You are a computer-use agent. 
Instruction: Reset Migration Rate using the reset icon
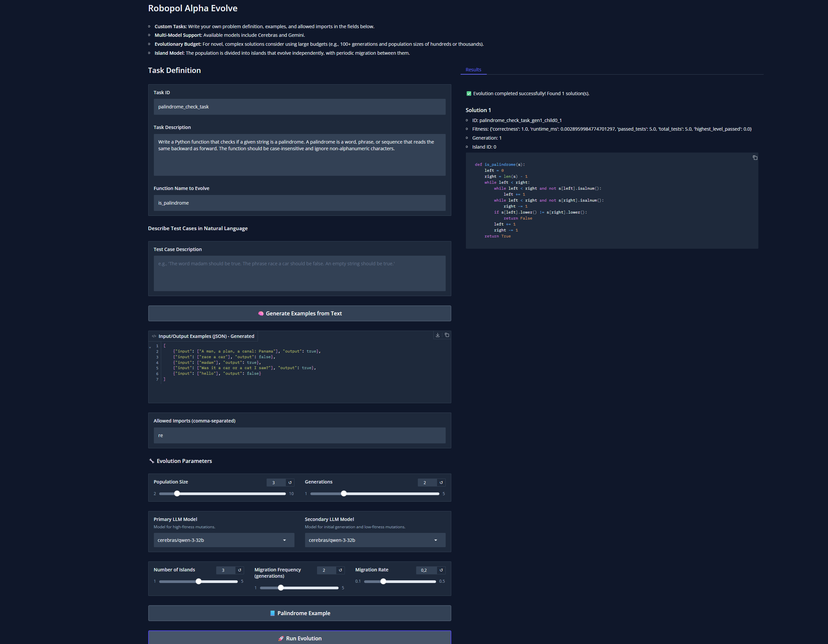(441, 570)
